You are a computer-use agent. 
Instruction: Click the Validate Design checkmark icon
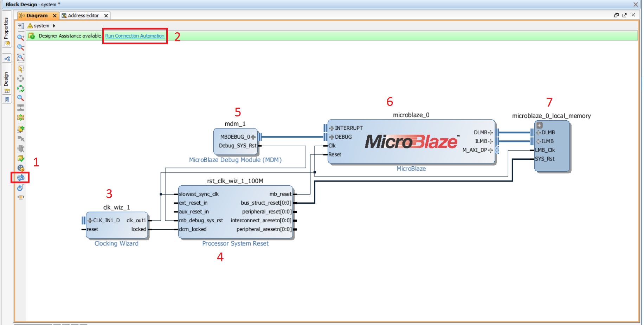(21, 159)
